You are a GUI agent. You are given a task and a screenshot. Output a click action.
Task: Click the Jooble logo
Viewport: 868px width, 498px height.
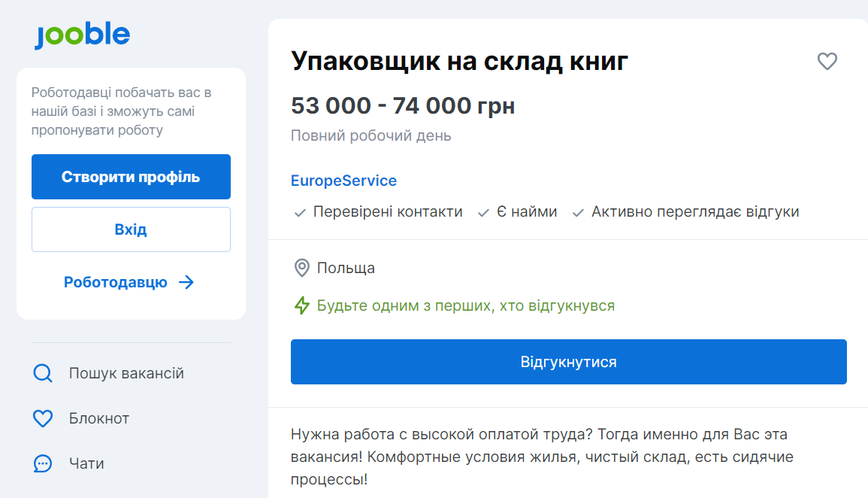coord(82,34)
